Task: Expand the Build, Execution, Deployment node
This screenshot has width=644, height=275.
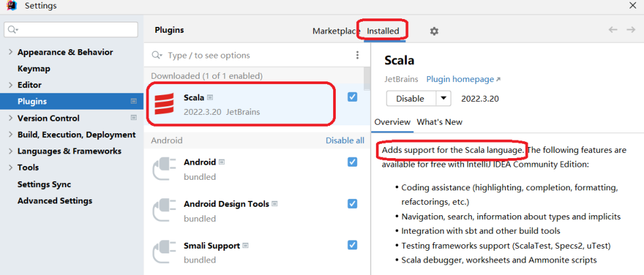Action: (x=10, y=135)
